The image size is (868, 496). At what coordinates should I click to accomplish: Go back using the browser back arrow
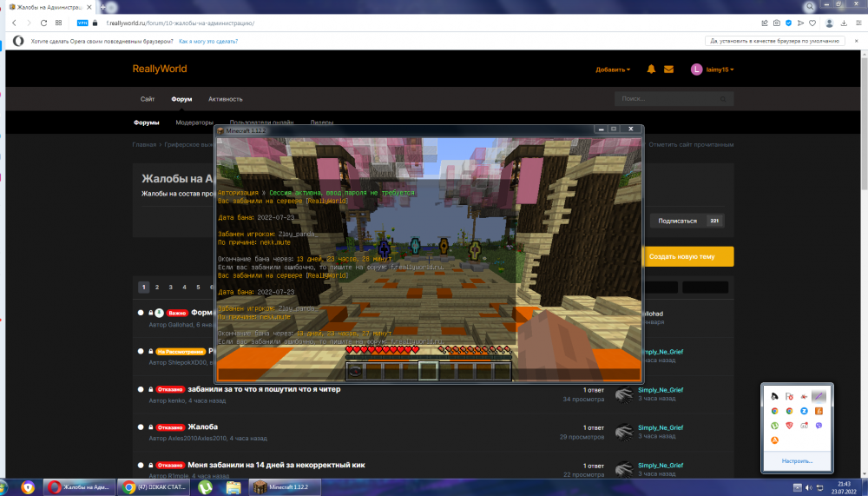click(x=15, y=23)
